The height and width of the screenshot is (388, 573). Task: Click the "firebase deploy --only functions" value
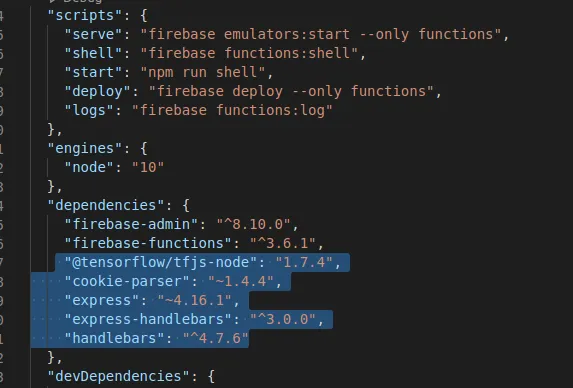pyautogui.click(x=292, y=91)
